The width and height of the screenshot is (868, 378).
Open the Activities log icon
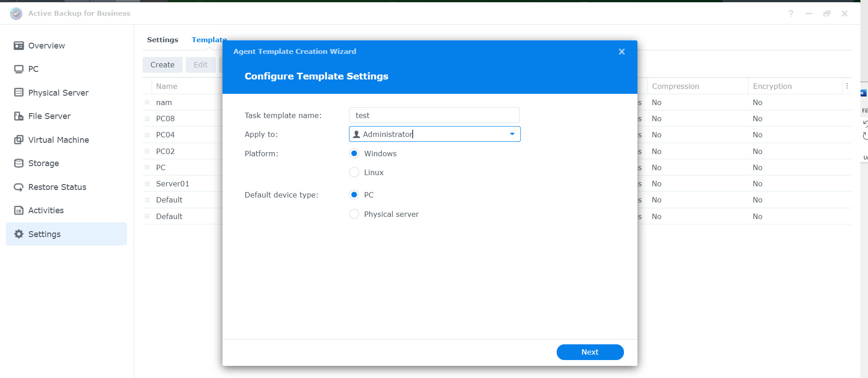tap(18, 210)
